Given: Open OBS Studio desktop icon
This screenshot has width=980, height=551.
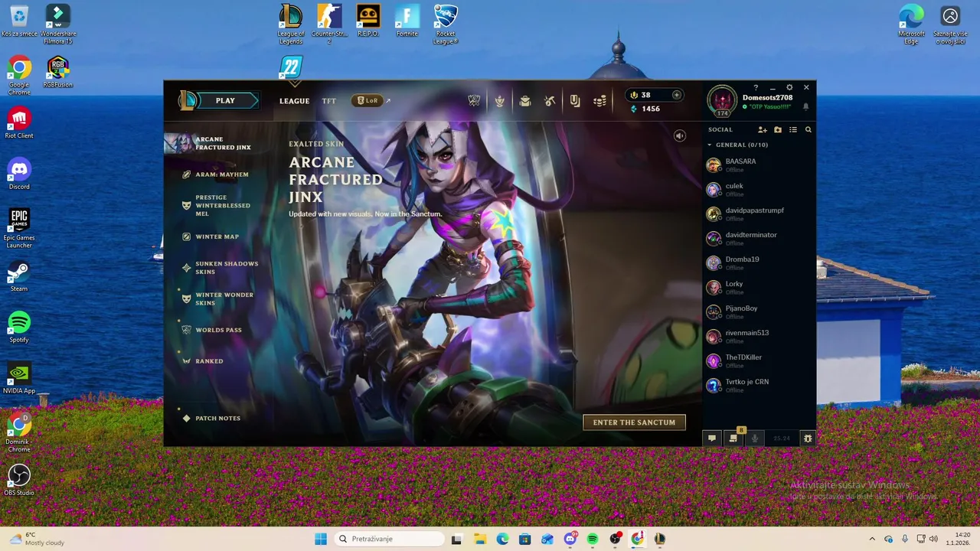Looking at the screenshot, I should pyautogui.click(x=19, y=480).
